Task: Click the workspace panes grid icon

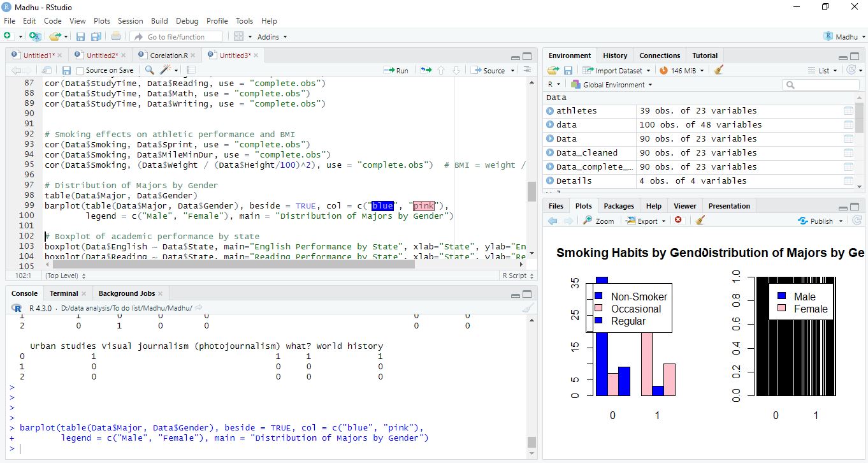Action: 239,36
